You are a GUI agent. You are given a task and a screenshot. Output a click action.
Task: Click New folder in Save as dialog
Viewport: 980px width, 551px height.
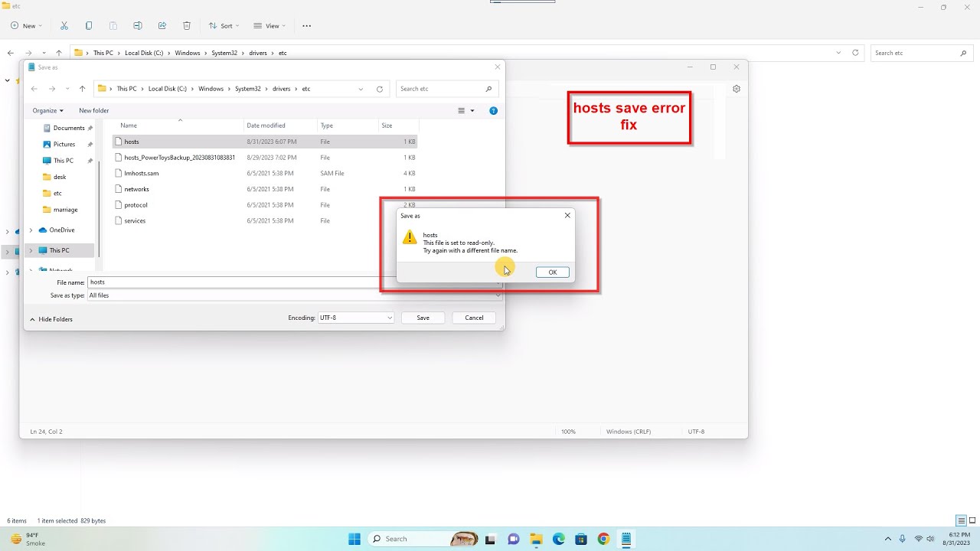pos(94,110)
